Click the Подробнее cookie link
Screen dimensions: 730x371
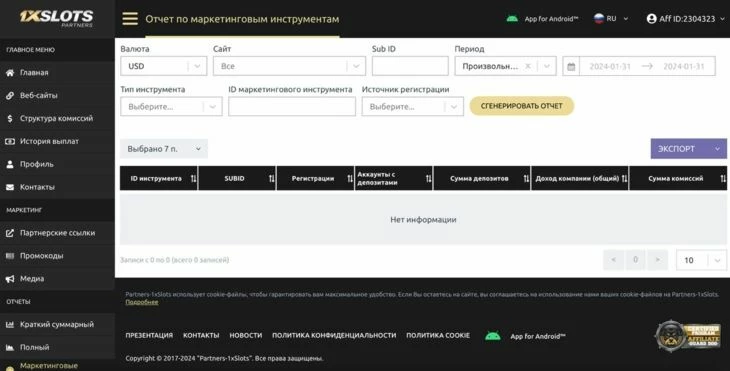(x=142, y=302)
